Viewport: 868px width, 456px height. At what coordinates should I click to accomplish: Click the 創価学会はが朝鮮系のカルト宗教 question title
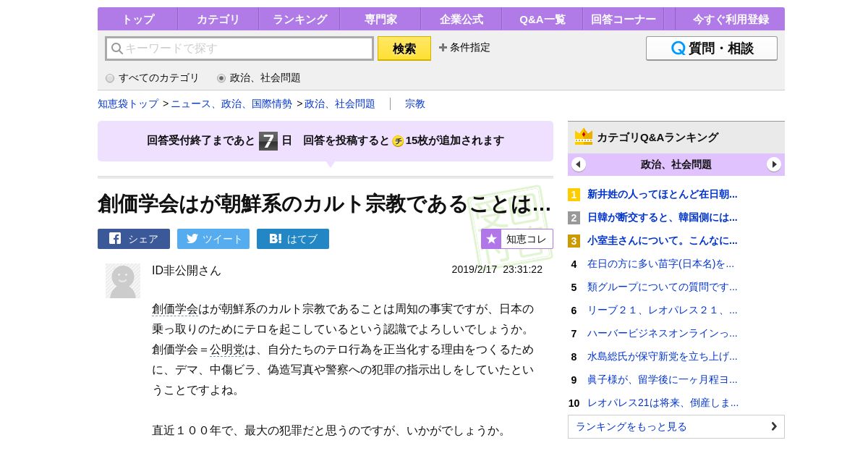(x=324, y=204)
